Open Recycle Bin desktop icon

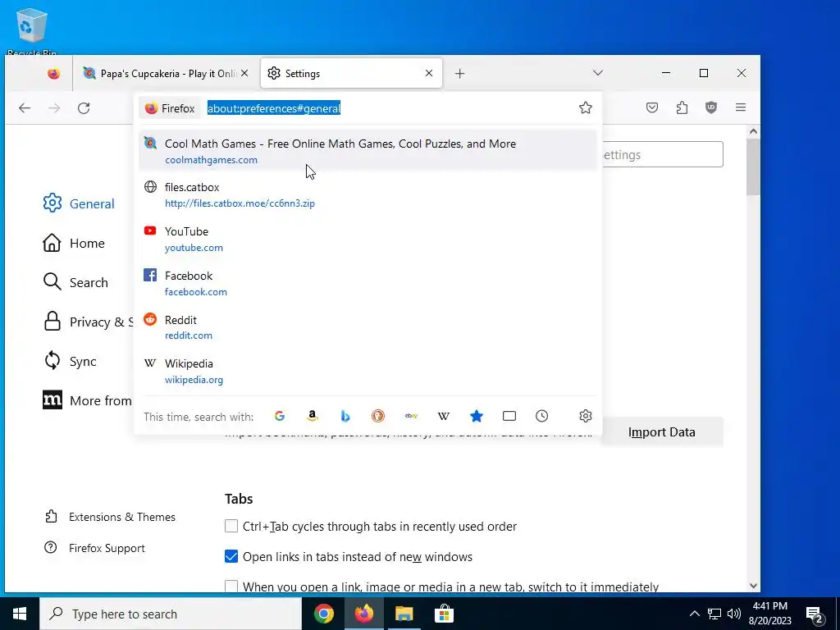click(x=32, y=31)
